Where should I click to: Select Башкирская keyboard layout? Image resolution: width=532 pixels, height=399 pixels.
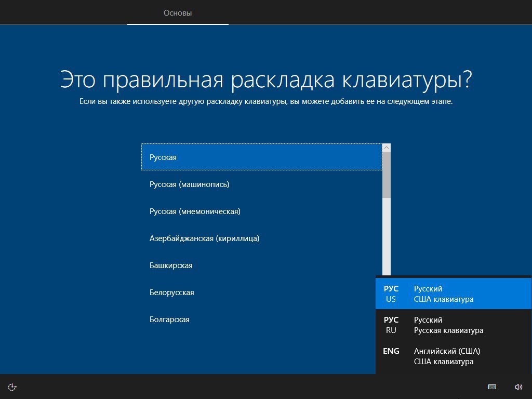tap(262, 265)
